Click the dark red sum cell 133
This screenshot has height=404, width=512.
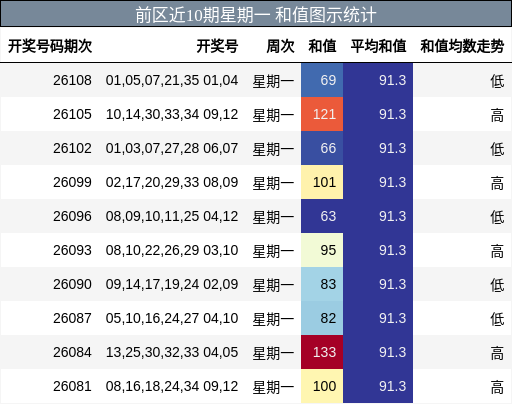322,352
